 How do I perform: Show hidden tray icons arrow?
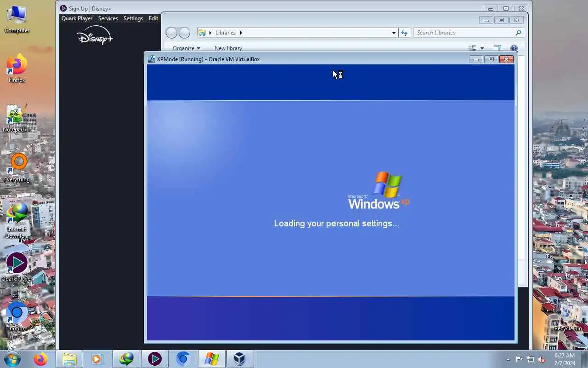coord(508,359)
